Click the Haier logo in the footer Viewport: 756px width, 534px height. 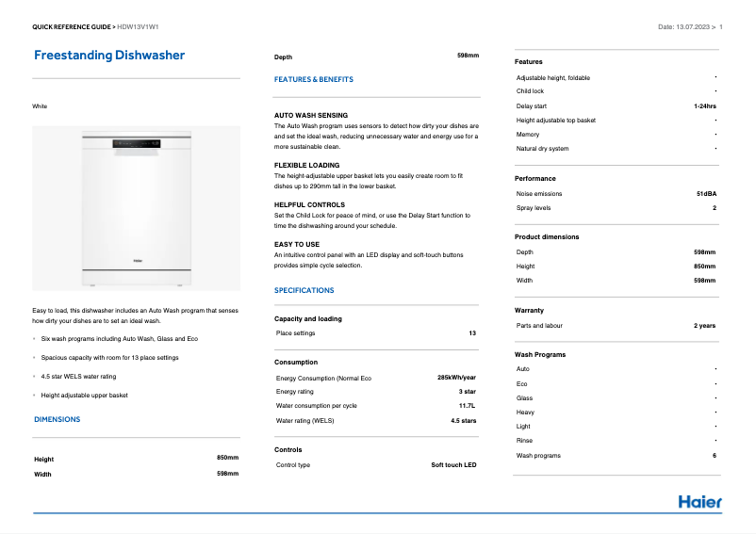coord(699,501)
